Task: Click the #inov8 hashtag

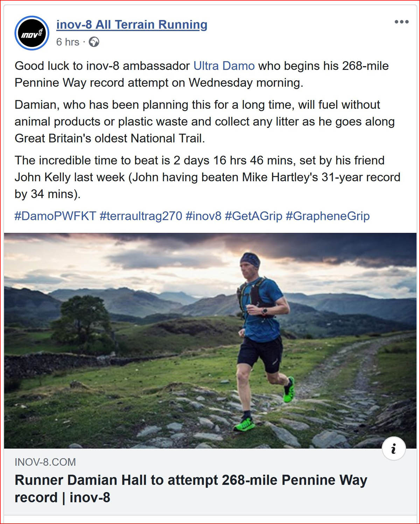Action: point(203,216)
